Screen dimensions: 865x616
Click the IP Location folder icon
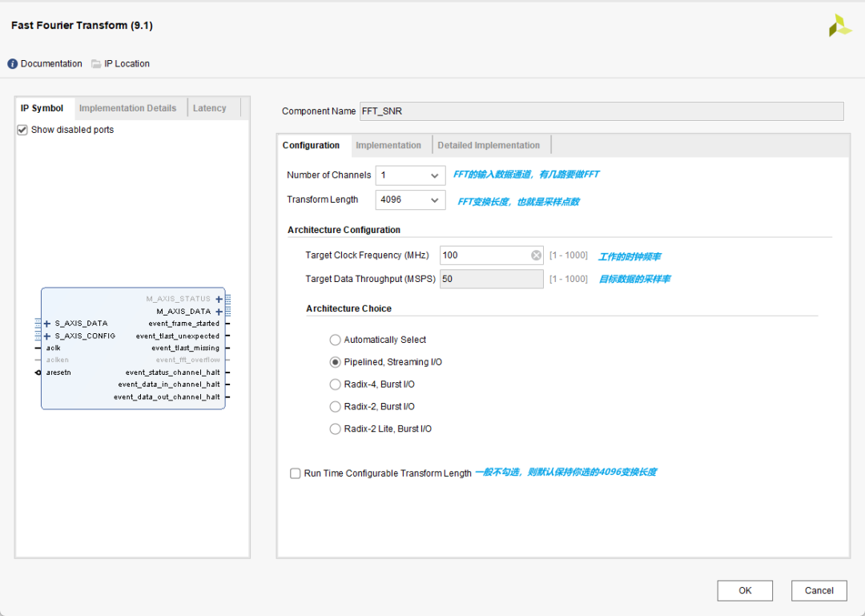pyautogui.click(x=96, y=64)
